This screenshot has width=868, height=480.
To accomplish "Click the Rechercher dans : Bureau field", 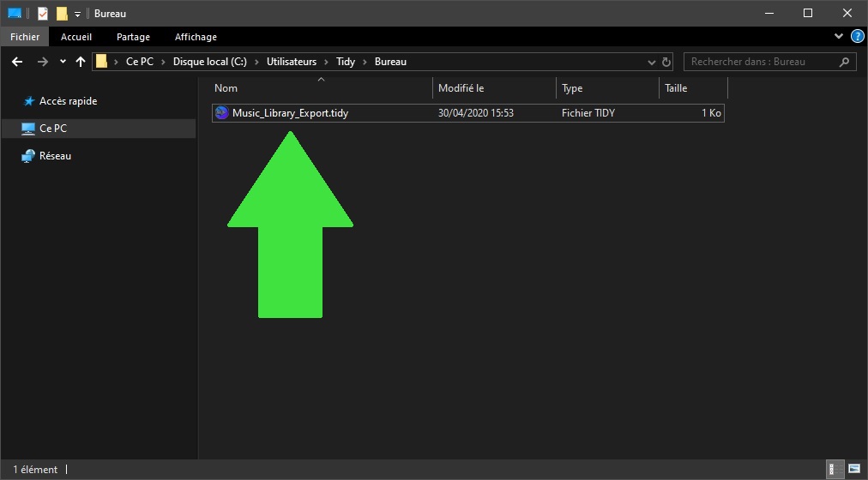I will 769,62.
